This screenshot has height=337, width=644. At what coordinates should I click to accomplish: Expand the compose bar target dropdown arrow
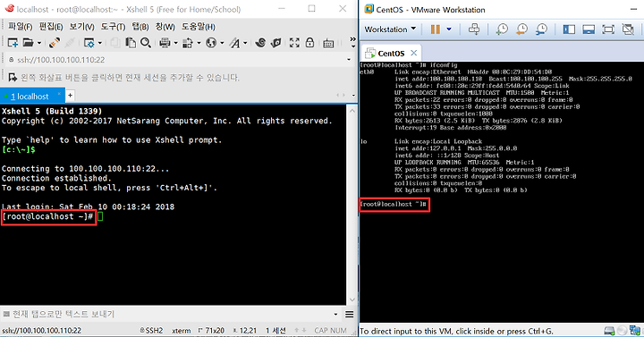point(335,315)
